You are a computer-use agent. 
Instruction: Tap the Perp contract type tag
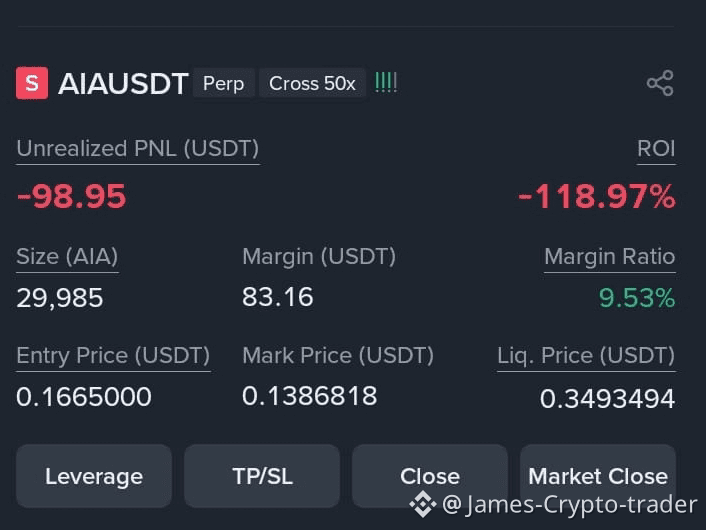[x=223, y=83]
